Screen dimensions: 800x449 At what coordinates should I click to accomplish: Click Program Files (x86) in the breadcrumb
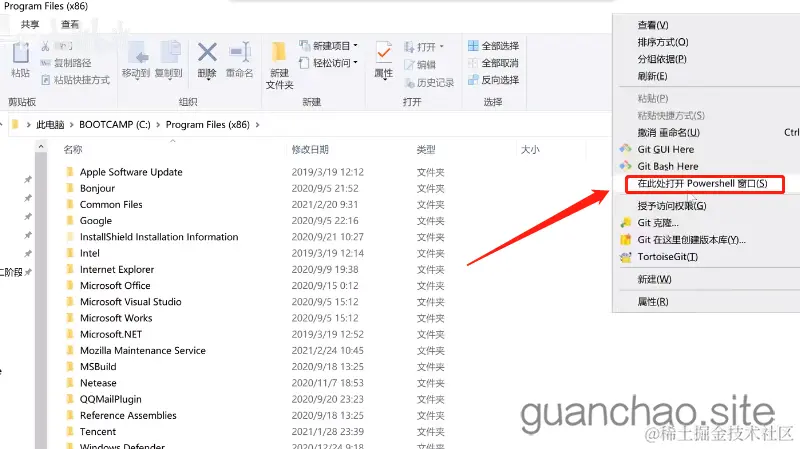click(208, 124)
